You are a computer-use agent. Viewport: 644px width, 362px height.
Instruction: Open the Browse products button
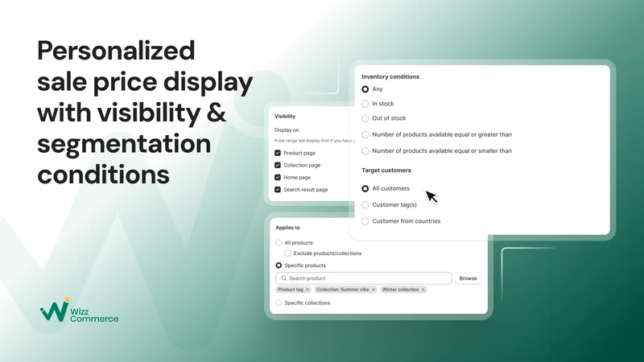468,278
